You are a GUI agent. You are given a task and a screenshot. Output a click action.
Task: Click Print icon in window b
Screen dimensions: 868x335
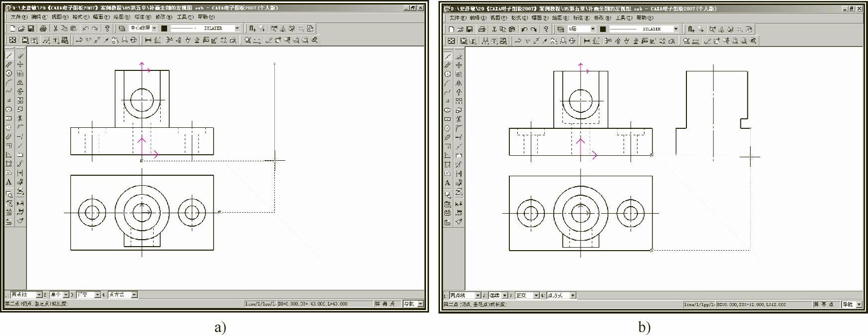481,29
